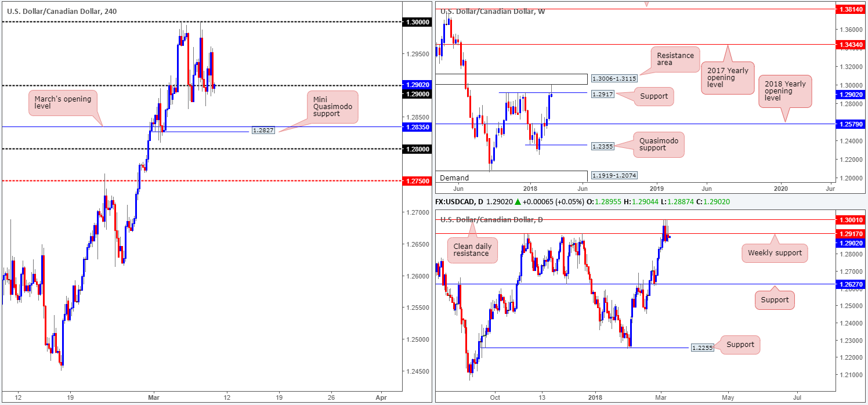Image resolution: width=868 pixels, height=405 pixels.
Task: Click the black 1.29000 price tag
Action: pyautogui.click(x=418, y=93)
